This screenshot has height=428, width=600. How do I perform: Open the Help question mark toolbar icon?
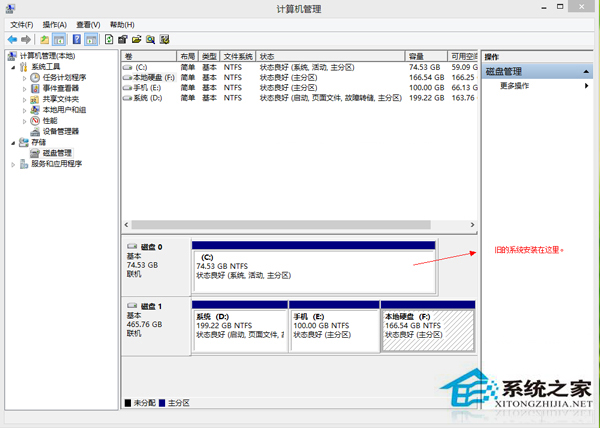77,39
